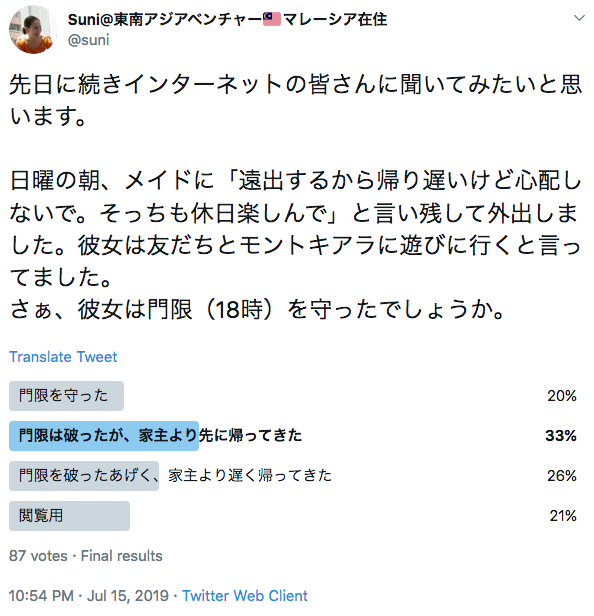Select the 閲覧用 poll option bar
This screenshot has height=616, width=594.
click(x=69, y=516)
